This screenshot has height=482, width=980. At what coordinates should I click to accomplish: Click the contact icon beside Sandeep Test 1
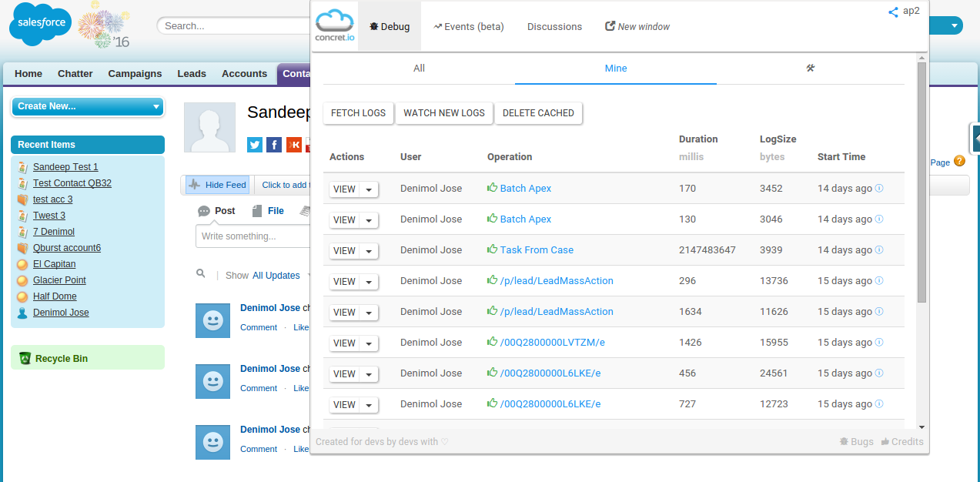pyautogui.click(x=22, y=167)
